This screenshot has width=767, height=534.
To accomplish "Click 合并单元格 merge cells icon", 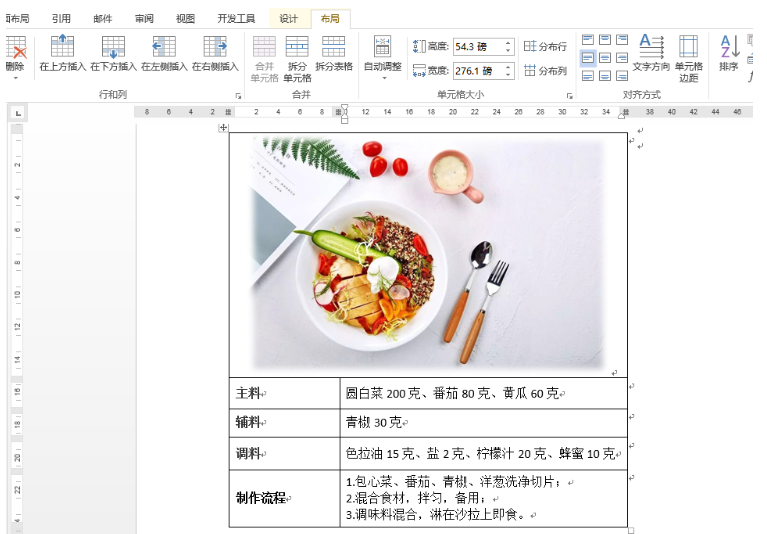I will tap(265, 46).
